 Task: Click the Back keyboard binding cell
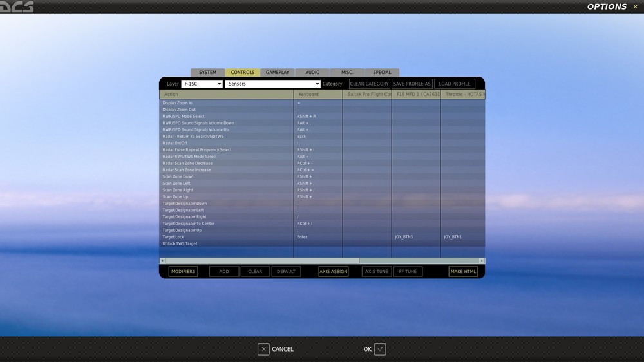(x=318, y=137)
